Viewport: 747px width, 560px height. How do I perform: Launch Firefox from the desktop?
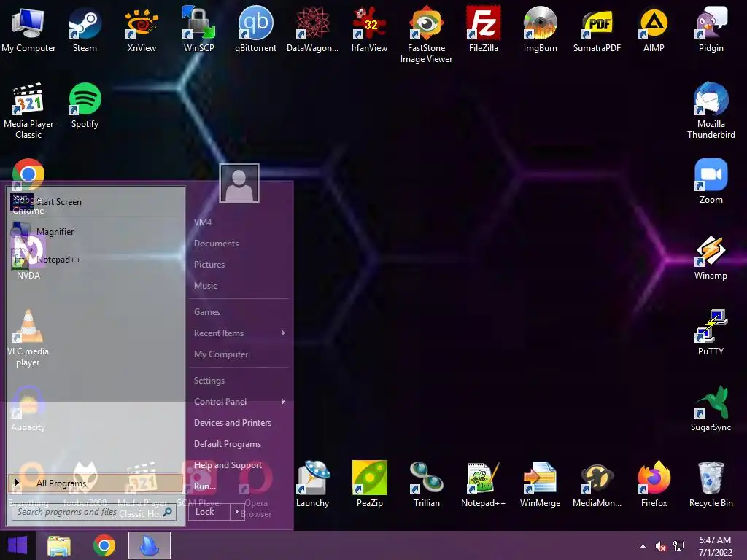click(x=654, y=484)
